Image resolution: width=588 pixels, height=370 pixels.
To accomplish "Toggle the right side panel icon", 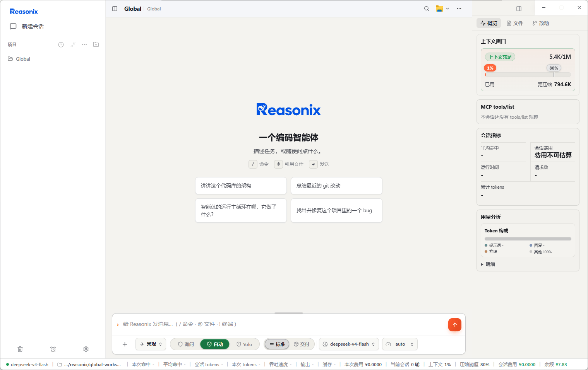I will click(x=519, y=9).
